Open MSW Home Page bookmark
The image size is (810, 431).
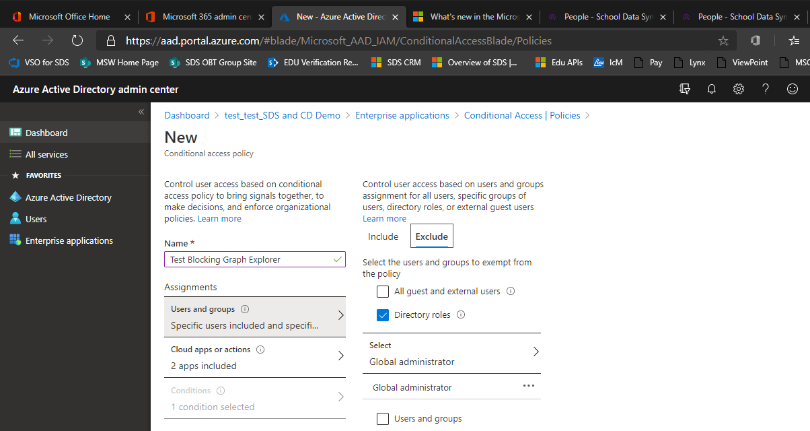pyautogui.click(x=120, y=62)
